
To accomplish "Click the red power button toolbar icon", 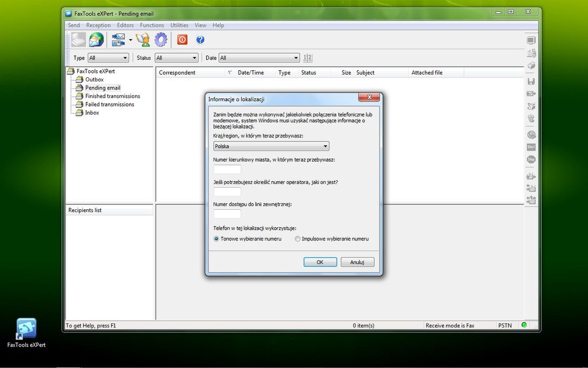I will click(182, 40).
